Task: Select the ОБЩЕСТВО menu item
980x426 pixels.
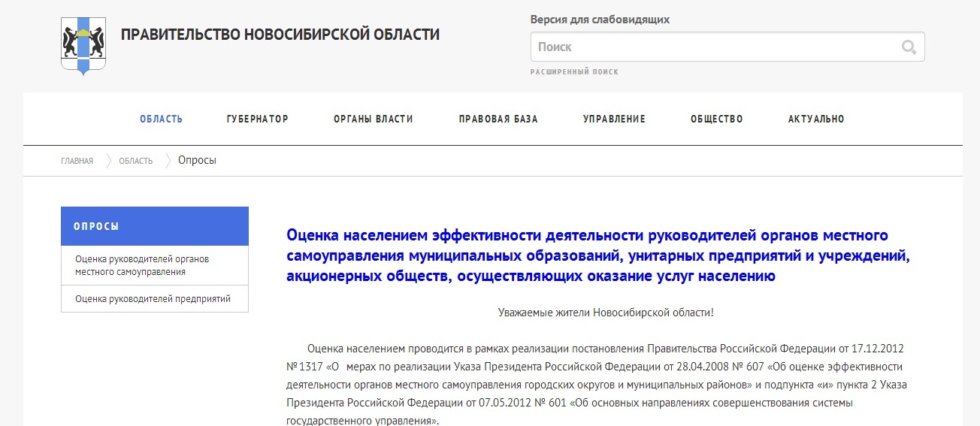Action: pos(717,119)
